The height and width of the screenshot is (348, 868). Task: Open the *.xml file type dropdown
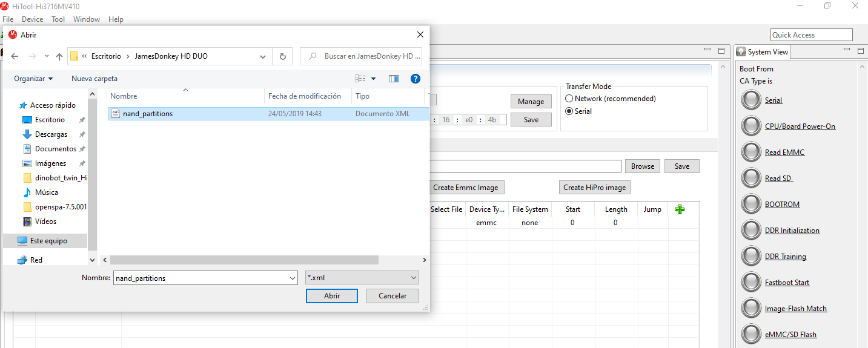pos(362,278)
